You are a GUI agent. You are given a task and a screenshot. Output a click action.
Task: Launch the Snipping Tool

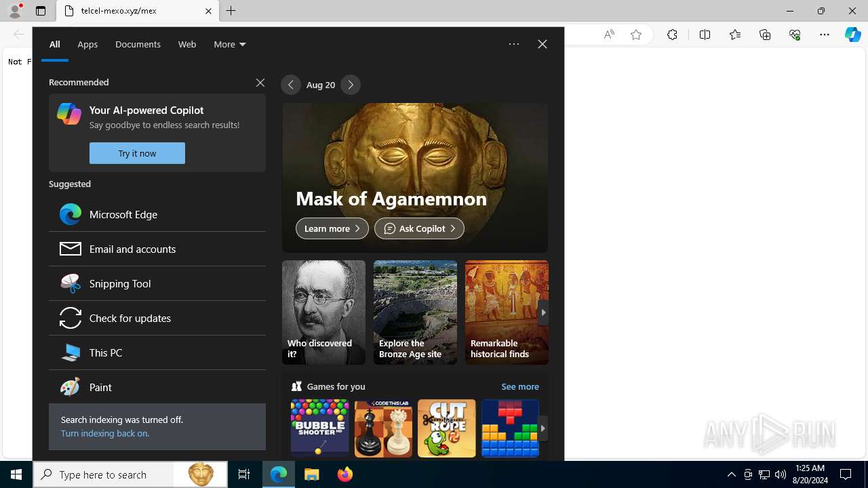(157, 283)
